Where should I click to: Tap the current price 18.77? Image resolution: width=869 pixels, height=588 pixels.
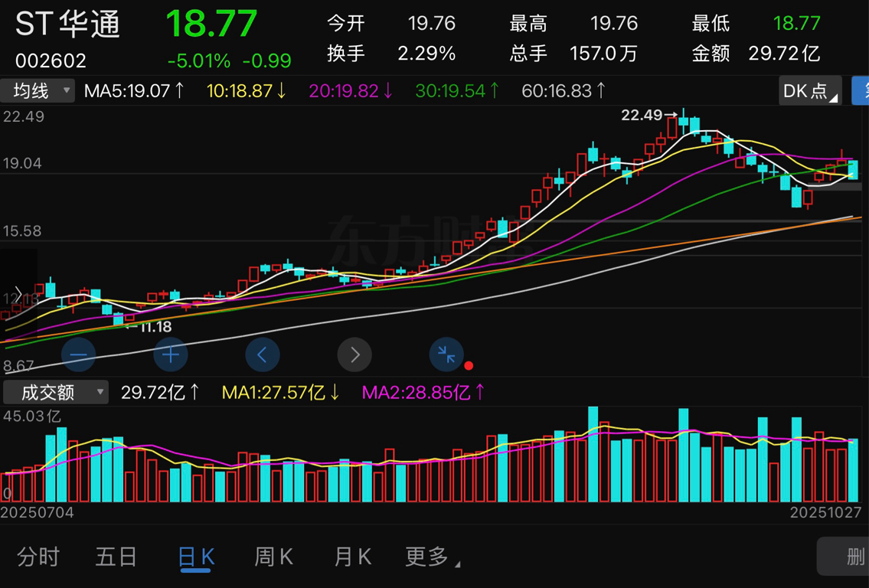(x=211, y=24)
